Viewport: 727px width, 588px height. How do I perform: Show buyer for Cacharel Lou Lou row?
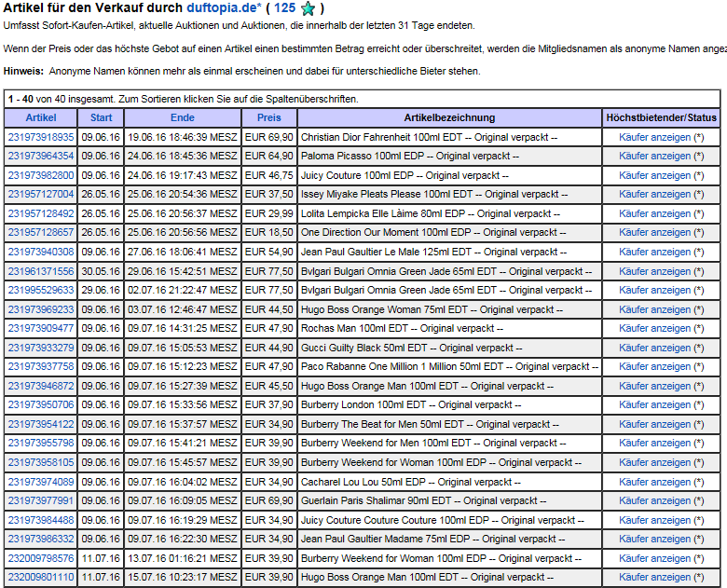pyautogui.click(x=654, y=482)
